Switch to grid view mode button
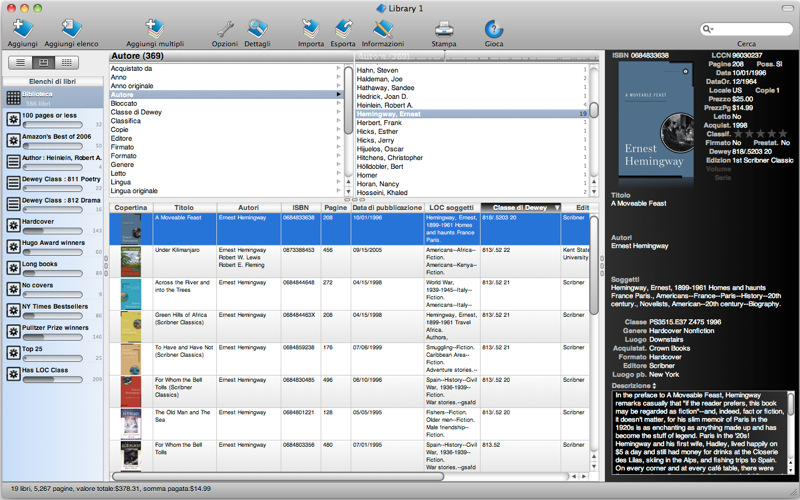Screen dimensions: 800x500 66,62
